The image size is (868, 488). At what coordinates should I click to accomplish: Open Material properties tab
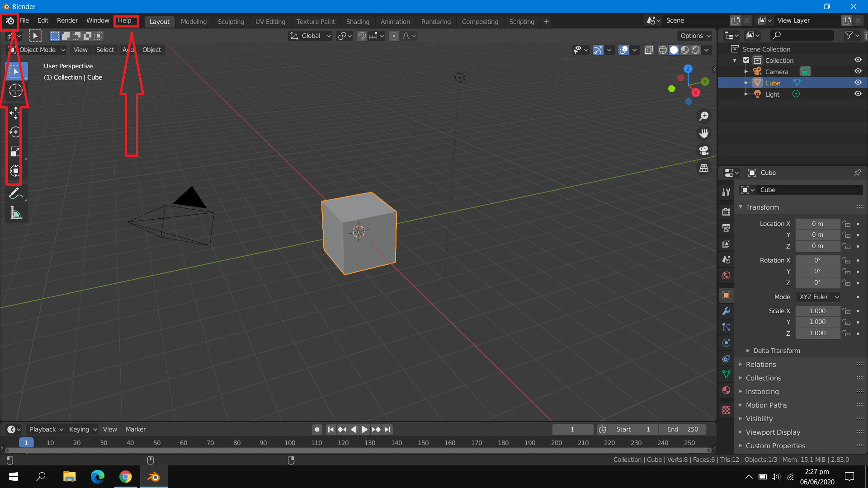point(726,390)
